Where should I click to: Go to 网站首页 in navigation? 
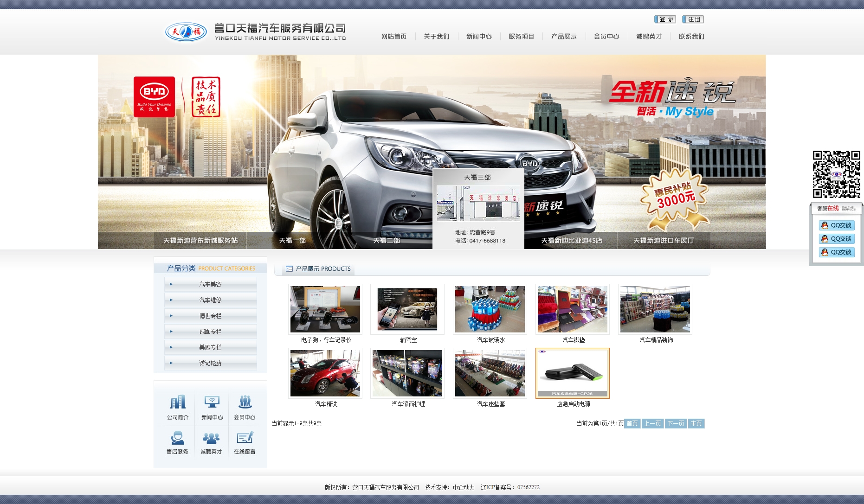point(394,37)
